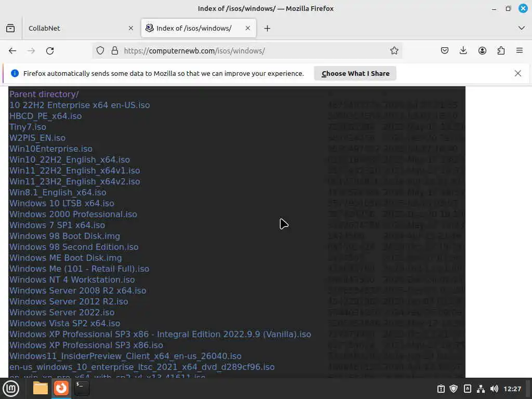
Task: Open network connections tray icon
Action: (481, 389)
